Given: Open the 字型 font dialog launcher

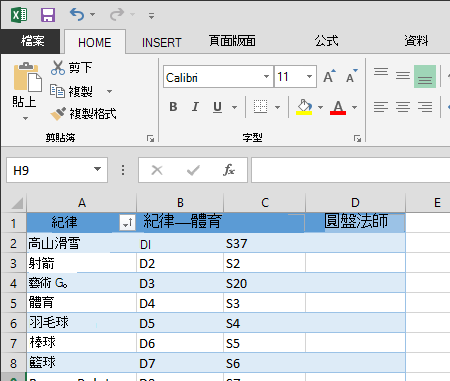Looking at the screenshot, I should click(357, 138).
